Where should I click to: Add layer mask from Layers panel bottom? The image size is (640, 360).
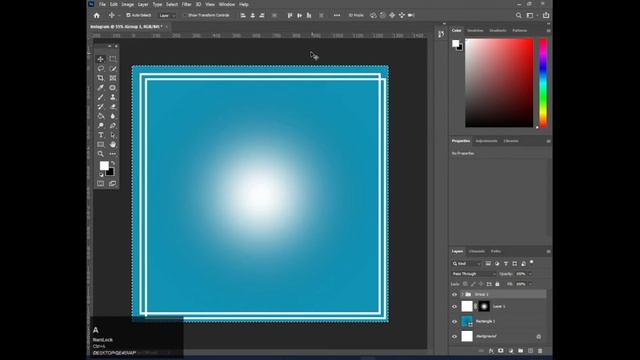(501, 351)
